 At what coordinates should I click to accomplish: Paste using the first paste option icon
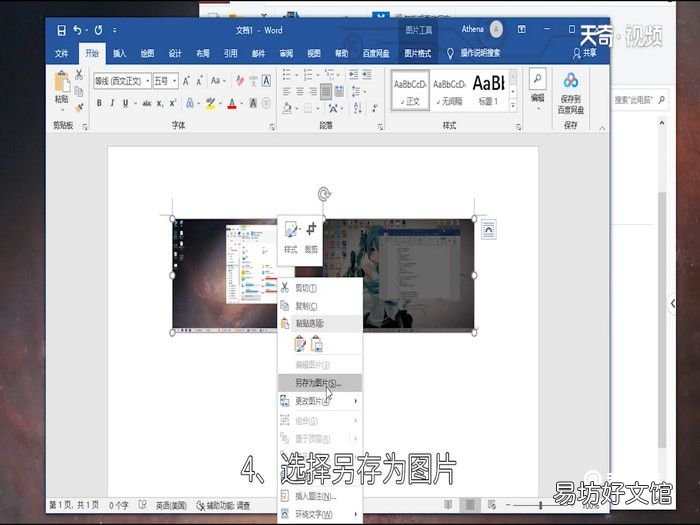coord(300,344)
